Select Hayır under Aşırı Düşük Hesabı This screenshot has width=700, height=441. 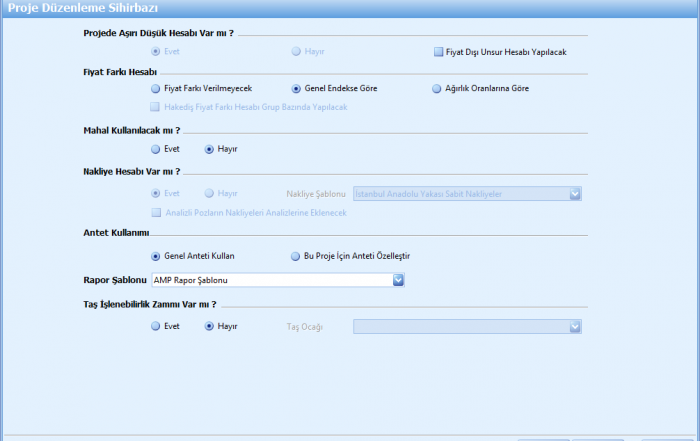pyautogui.click(x=296, y=52)
